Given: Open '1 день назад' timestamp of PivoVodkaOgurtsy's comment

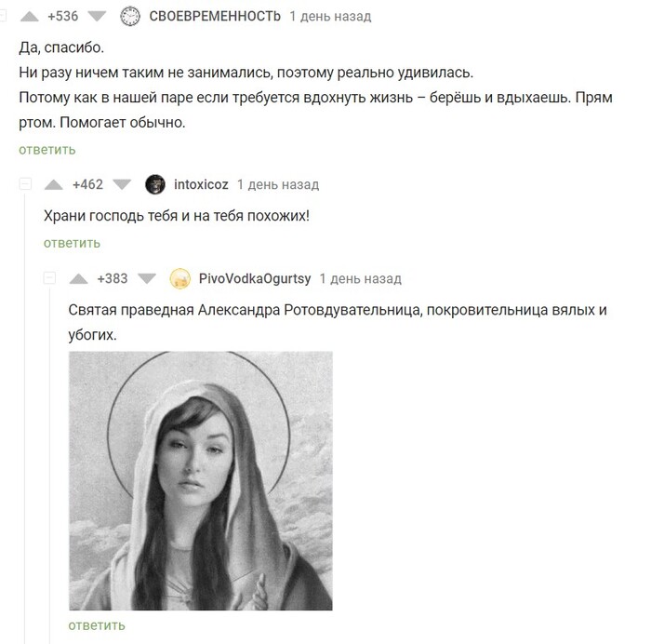Looking at the screenshot, I should tap(361, 279).
